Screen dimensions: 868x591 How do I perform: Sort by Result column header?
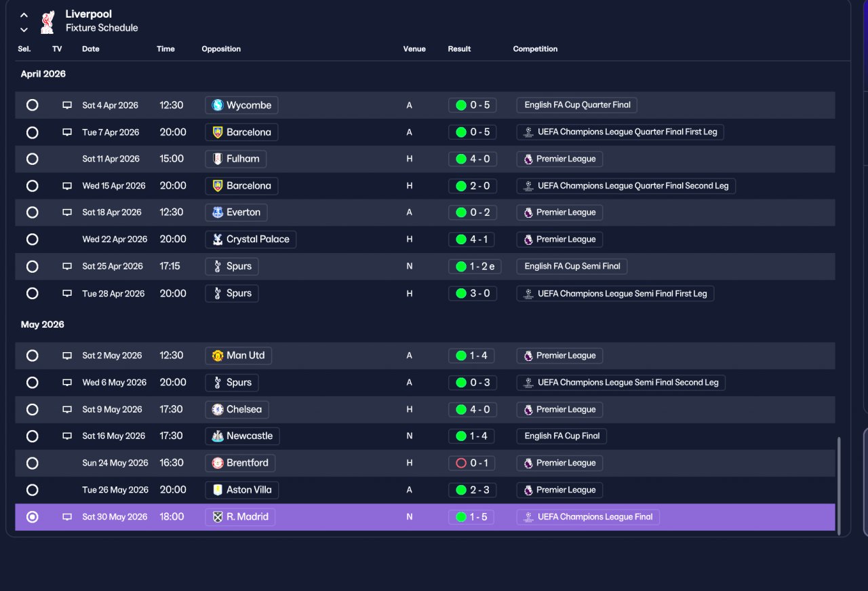459,49
